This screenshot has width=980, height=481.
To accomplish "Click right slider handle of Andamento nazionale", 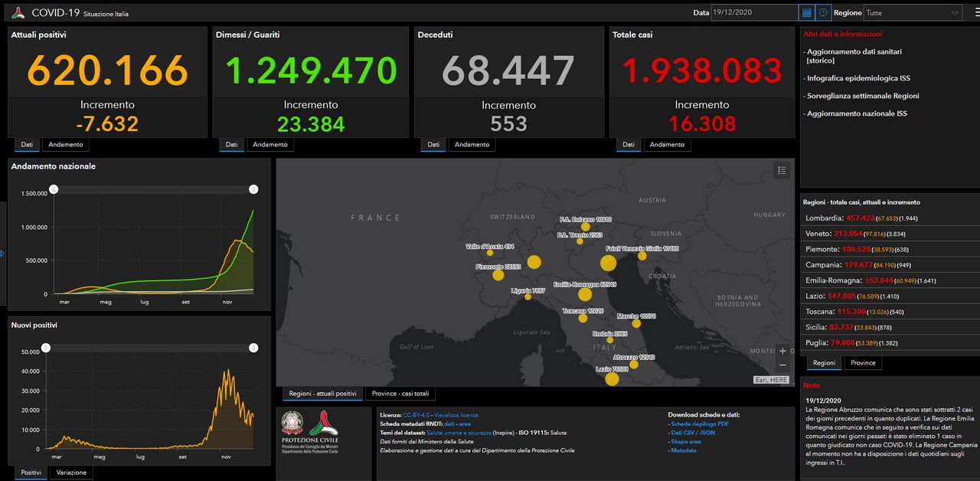I will tap(253, 189).
